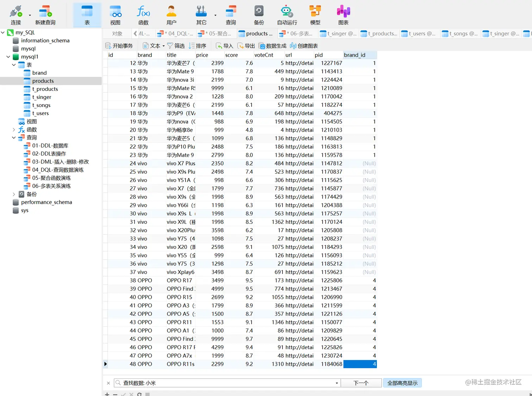Open the search field history dropdown
The height and width of the screenshot is (396, 532).
[337, 383]
